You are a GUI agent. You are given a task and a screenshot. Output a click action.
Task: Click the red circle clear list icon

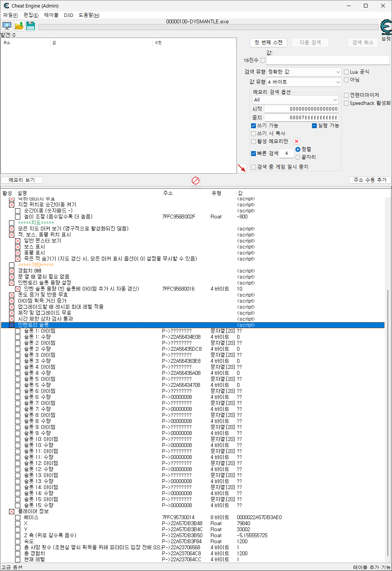pyautogui.click(x=195, y=180)
